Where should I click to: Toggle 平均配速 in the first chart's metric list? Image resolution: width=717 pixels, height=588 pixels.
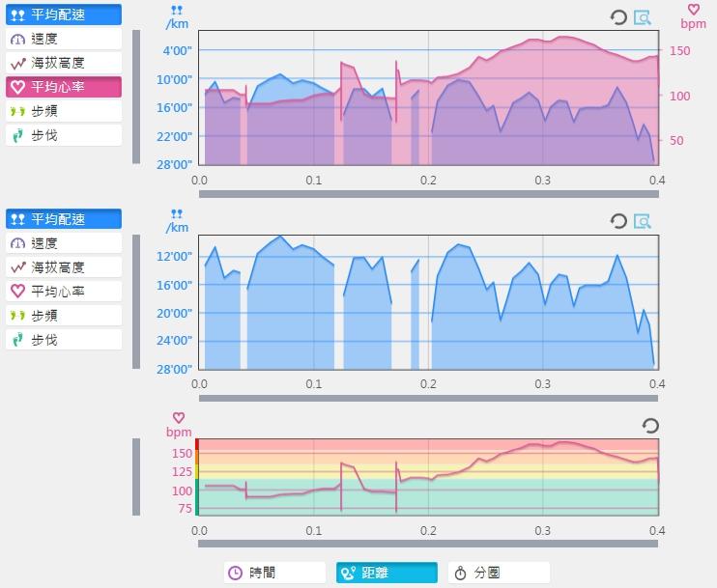(64, 14)
